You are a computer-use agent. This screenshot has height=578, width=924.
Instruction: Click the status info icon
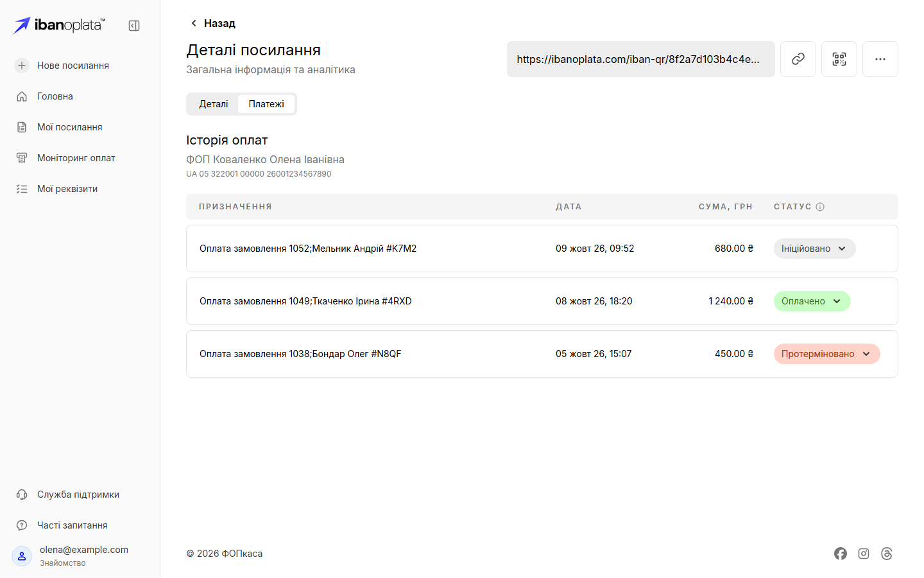click(x=820, y=207)
